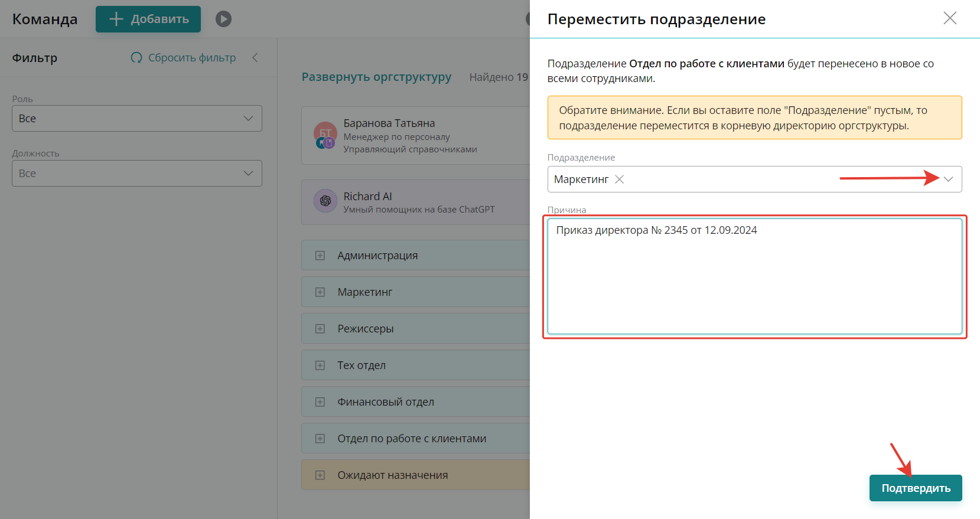Open Баранова Татьяна avatar
980x519 pixels.
325,135
